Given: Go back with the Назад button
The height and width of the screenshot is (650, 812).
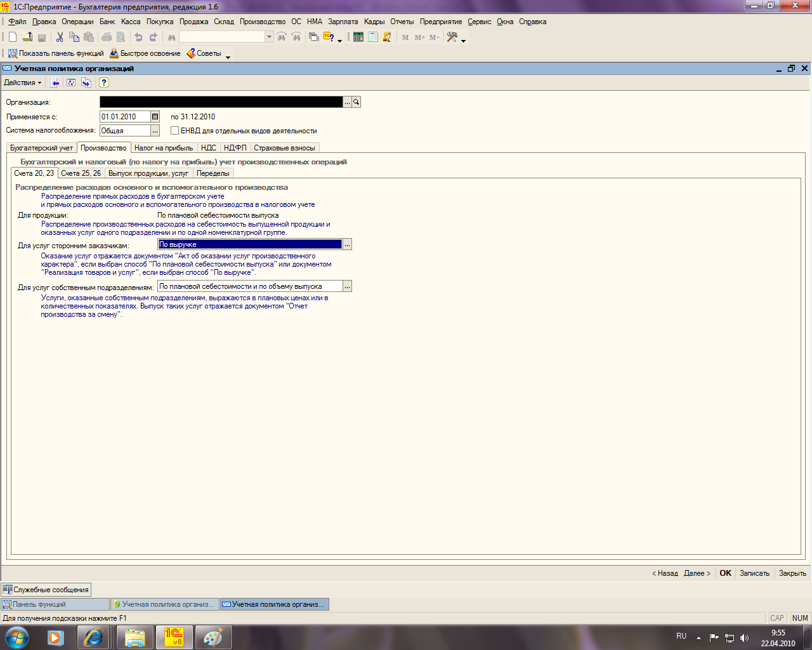Looking at the screenshot, I should pos(665,573).
